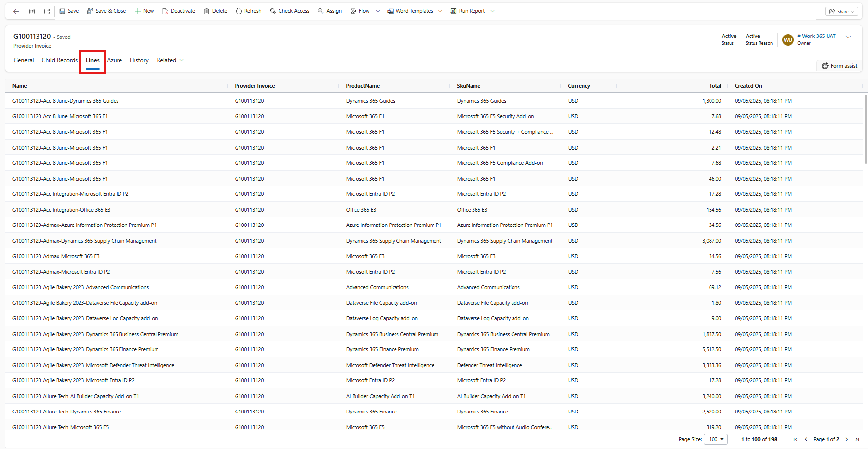Save the provider invoice
The width and height of the screenshot is (868, 449).
pos(69,11)
